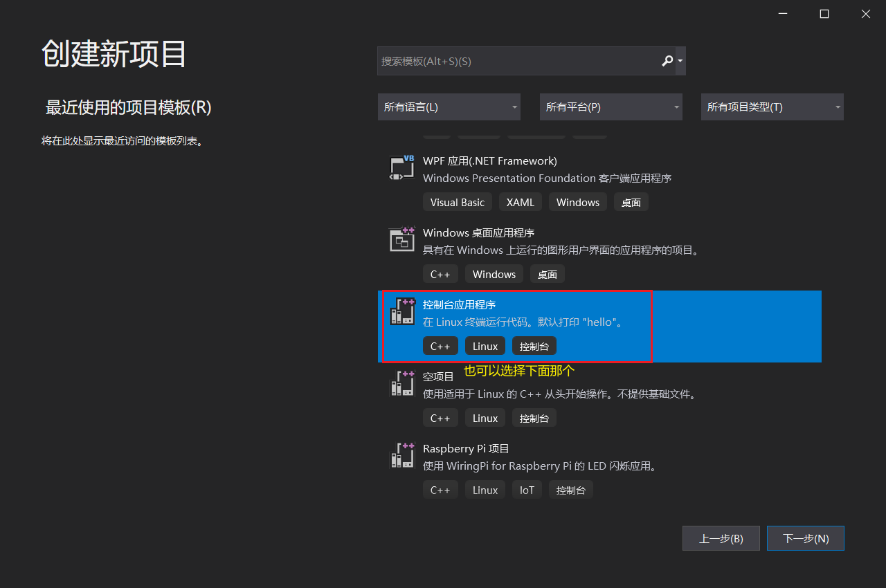Click the WiringPi LED 闪烁应用 description
The image size is (886, 588).
click(540, 466)
